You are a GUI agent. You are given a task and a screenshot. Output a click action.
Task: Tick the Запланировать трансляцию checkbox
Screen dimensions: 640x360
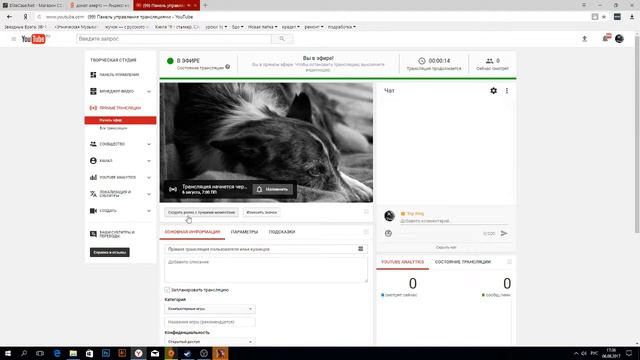pos(167,290)
